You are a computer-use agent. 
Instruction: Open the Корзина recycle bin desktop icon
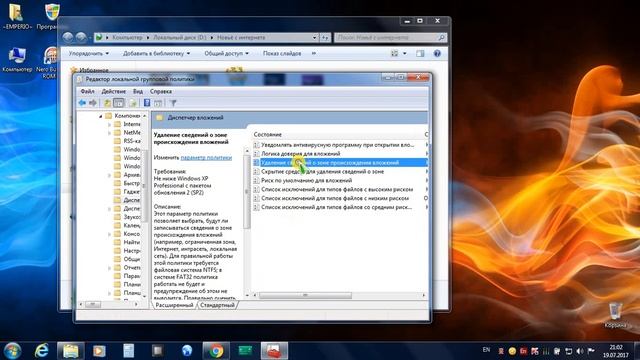pyautogui.click(x=615, y=316)
